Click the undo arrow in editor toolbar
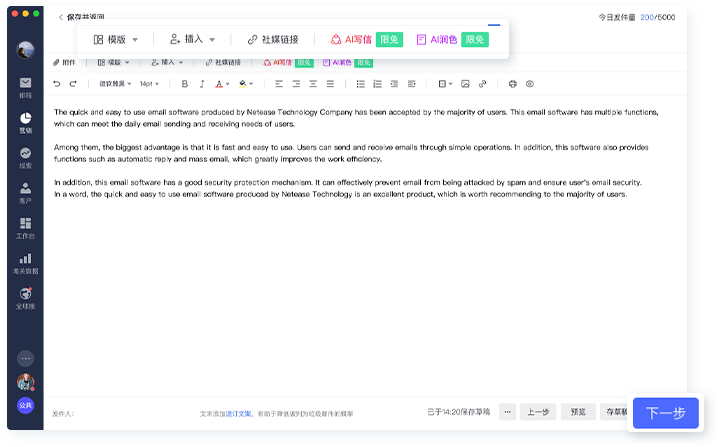This screenshot has width=718, height=447. click(x=57, y=84)
